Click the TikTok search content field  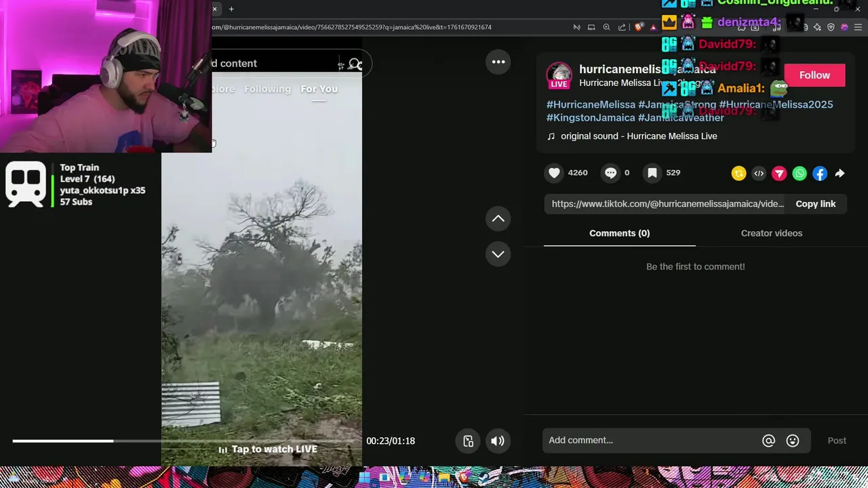(273, 64)
